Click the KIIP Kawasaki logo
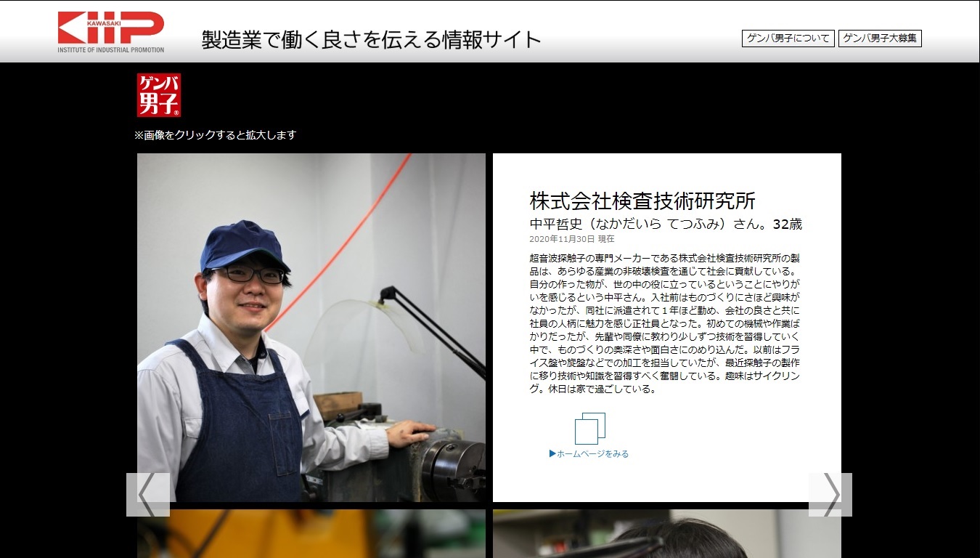The height and width of the screenshot is (558, 980). [111, 32]
